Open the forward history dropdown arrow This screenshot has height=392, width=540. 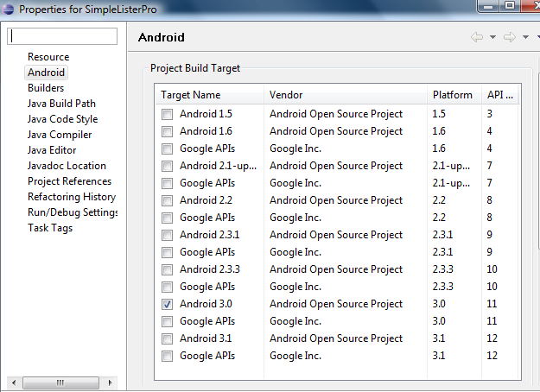(525, 37)
